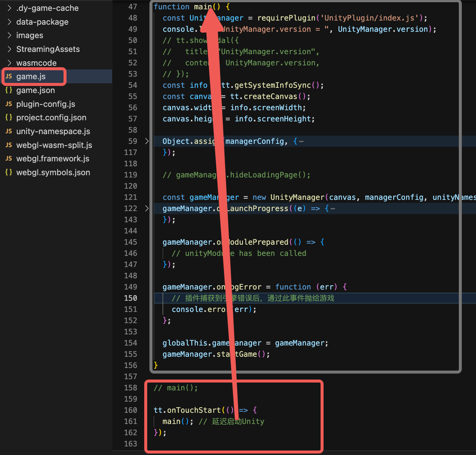This screenshot has width=476, height=455.
Task: Click 'function (err)' on line 149
Action: coord(306,287)
